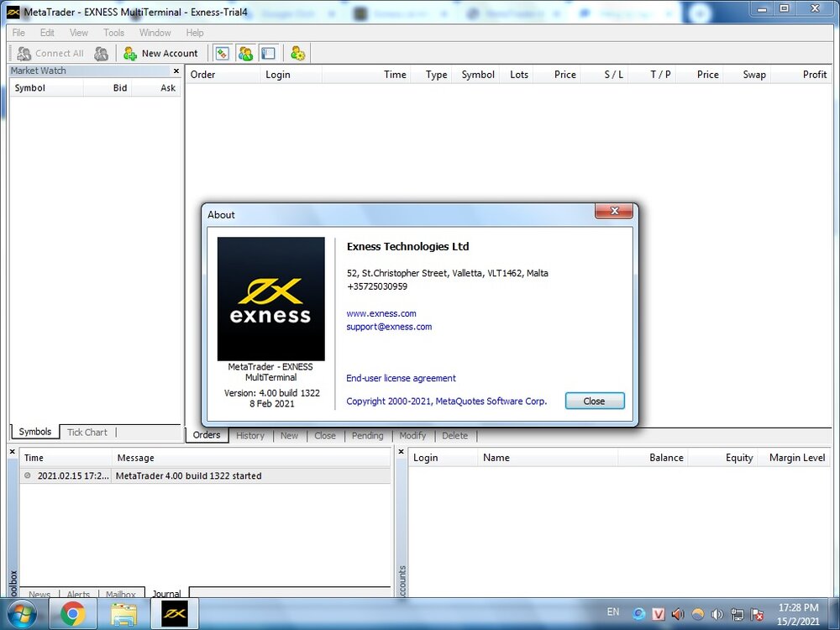The width and height of the screenshot is (840, 630).
Task: Click the Ask column header
Action: [x=156, y=88]
